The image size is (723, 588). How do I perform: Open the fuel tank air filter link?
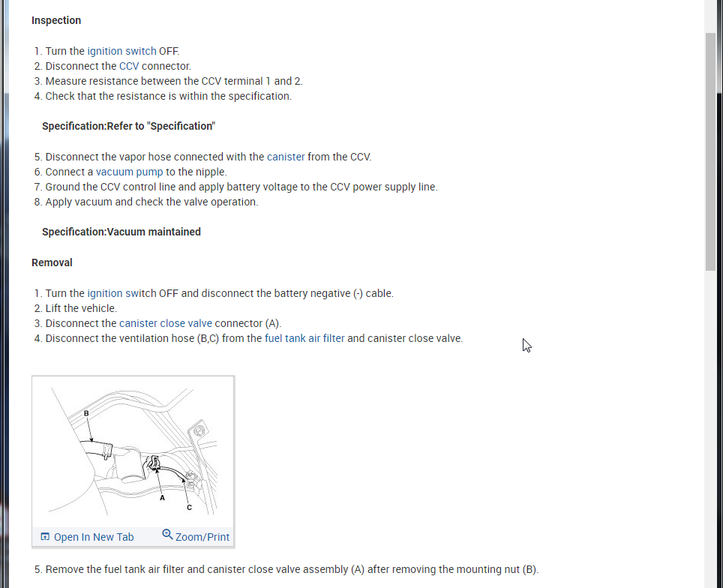(x=304, y=338)
